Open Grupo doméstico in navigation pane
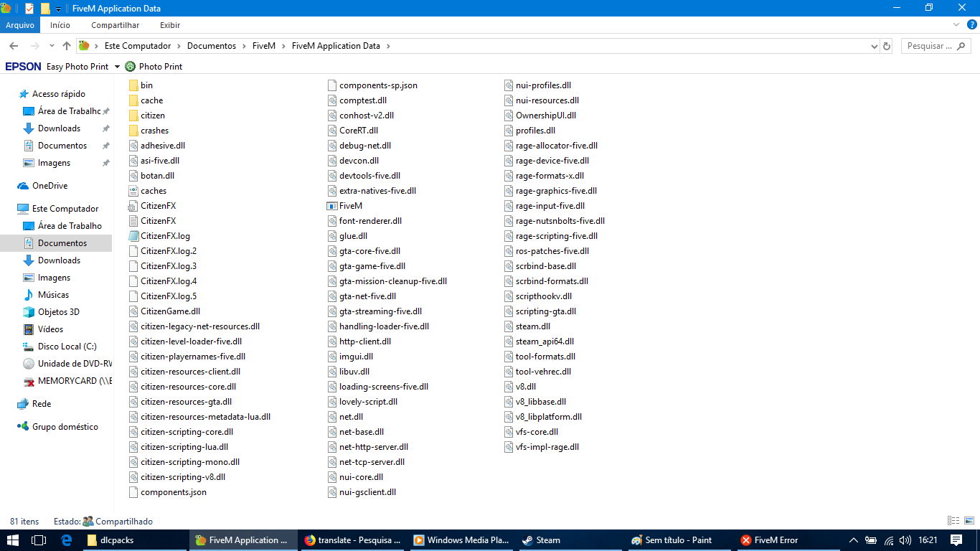The width and height of the screenshot is (980, 551). click(x=57, y=427)
